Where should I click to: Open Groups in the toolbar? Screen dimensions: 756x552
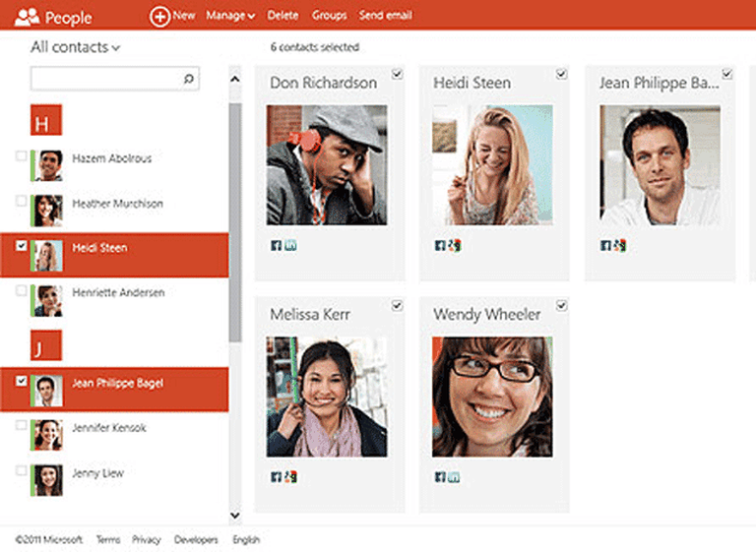(x=330, y=16)
